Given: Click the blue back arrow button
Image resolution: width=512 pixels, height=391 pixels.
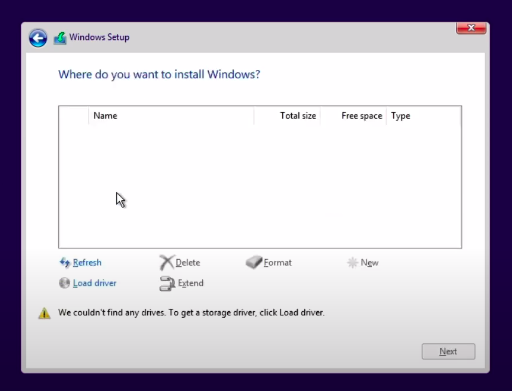Looking at the screenshot, I should point(38,38).
